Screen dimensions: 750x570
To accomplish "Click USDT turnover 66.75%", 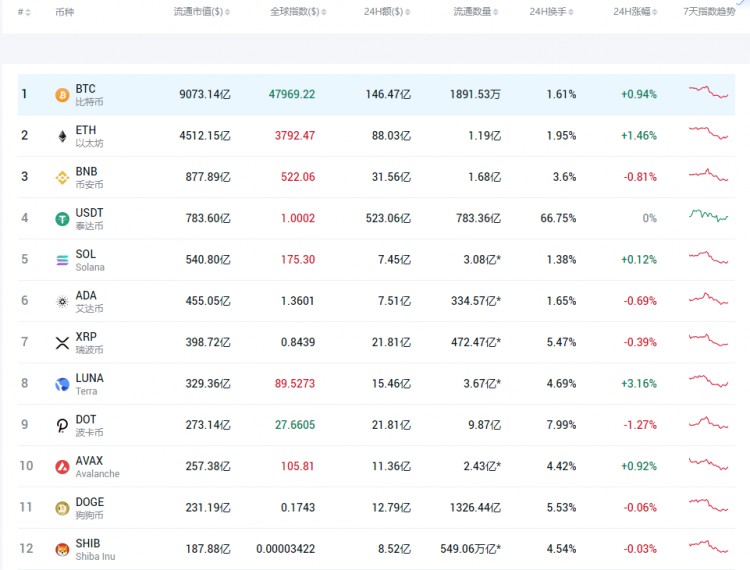I will 558,218.
